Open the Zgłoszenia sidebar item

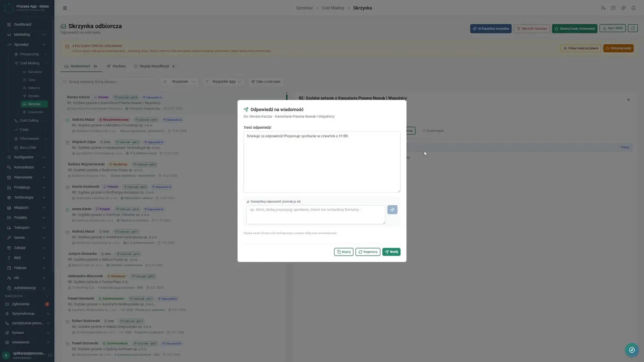tap(27, 304)
